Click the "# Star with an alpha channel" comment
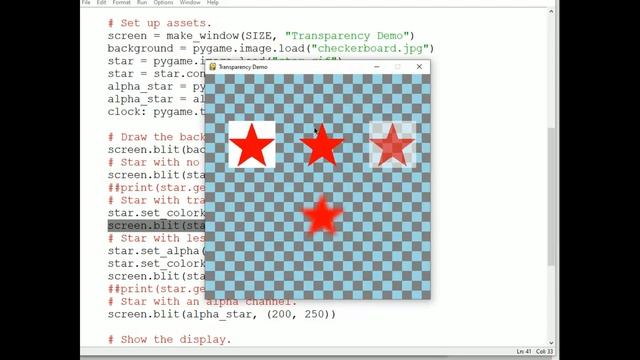The height and width of the screenshot is (360, 640). [202, 302]
